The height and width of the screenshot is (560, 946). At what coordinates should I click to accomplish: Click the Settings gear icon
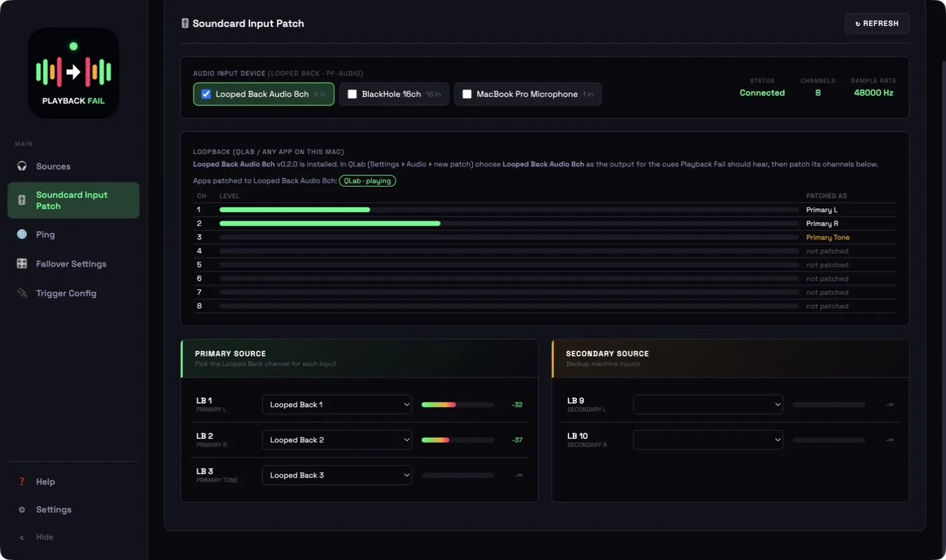pyautogui.click(x=21, y=509)
